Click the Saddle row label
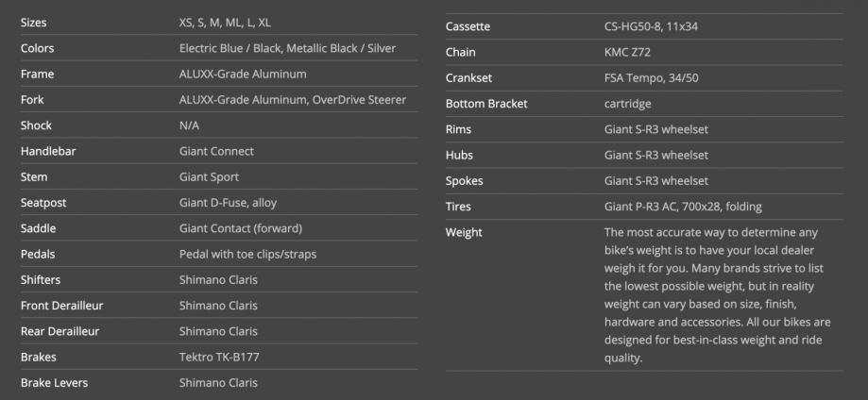This screenshot has height=400, width=868. [38, 228]
